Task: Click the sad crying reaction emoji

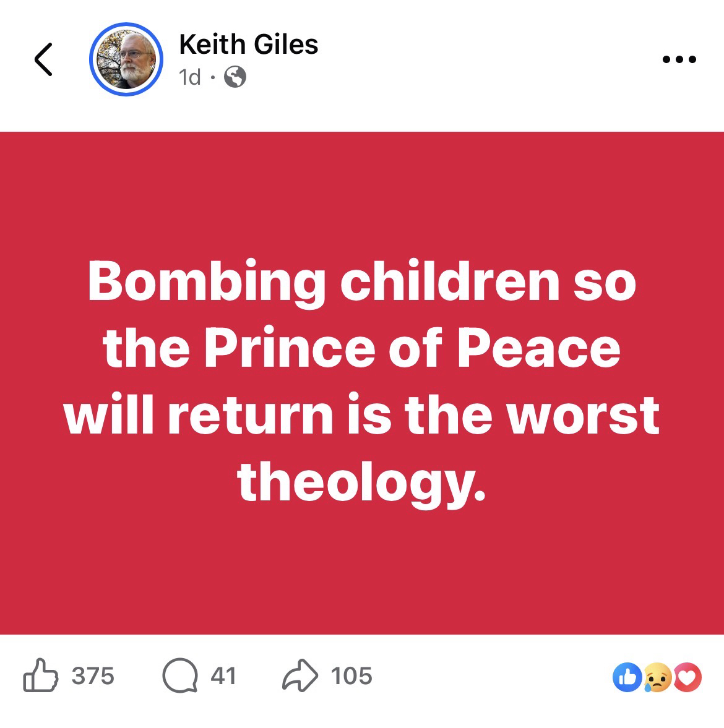Action: (657, 677)
